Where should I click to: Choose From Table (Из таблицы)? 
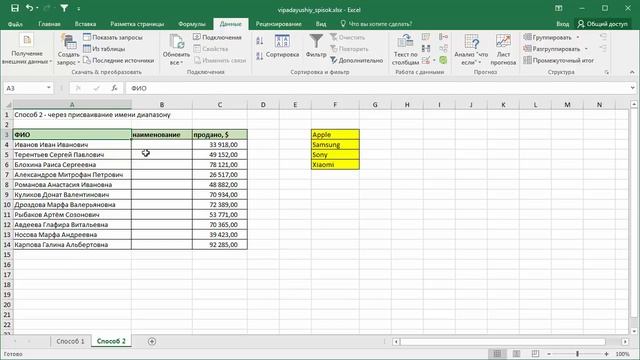tap(104, 49)
